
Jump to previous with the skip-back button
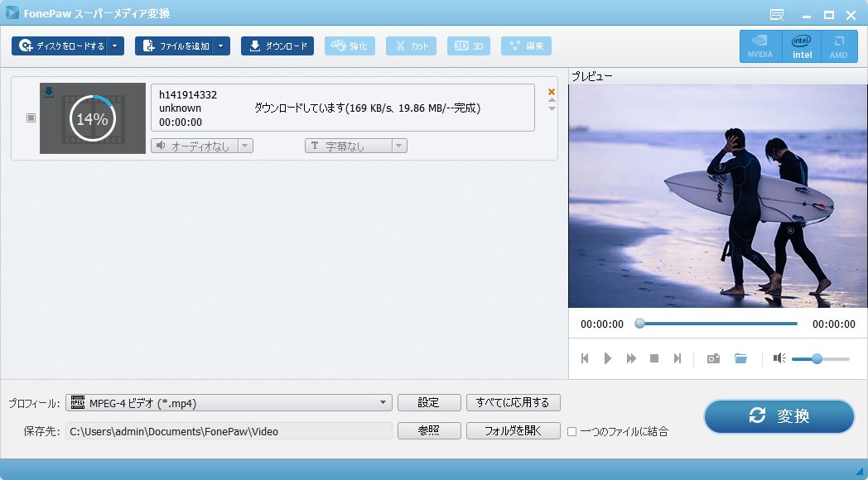pyautogui.click(x=585, y=358)
